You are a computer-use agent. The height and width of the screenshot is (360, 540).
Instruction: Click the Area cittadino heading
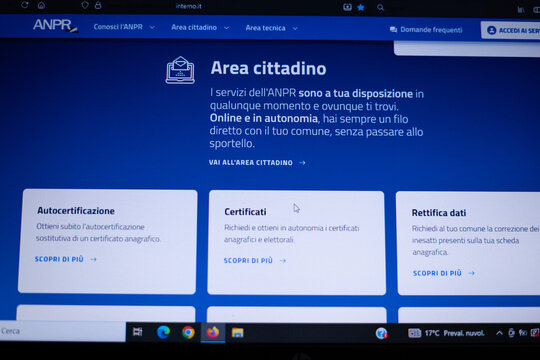(x=268, y=68)
